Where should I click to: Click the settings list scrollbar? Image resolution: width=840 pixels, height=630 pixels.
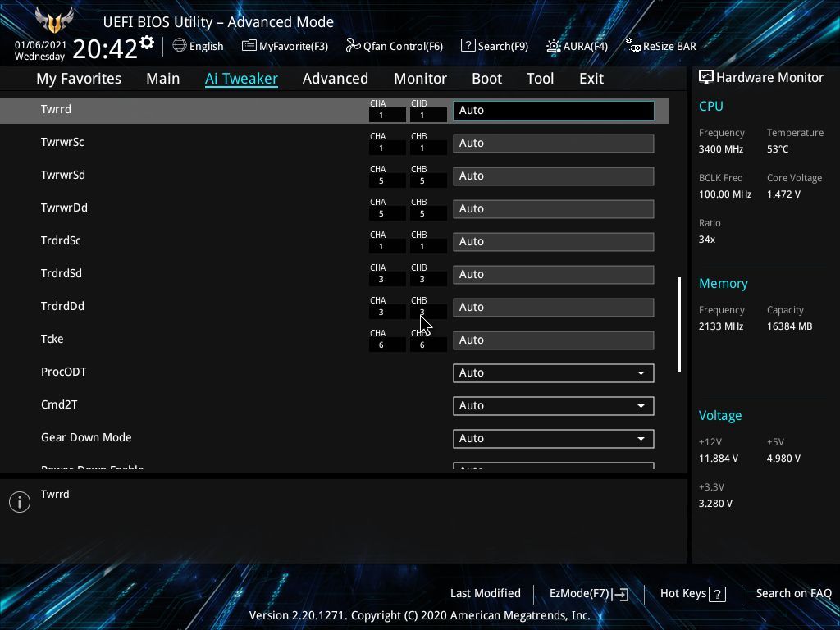click(x=679, y=325)
